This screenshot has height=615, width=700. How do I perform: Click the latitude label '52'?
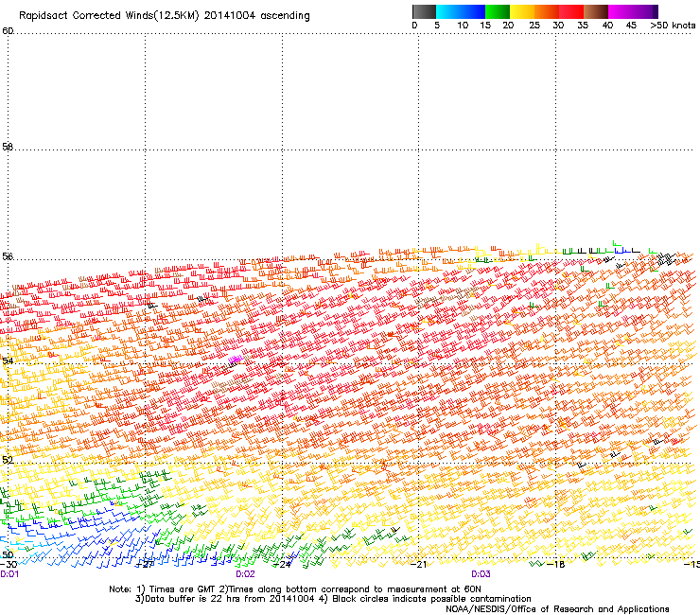8,460
